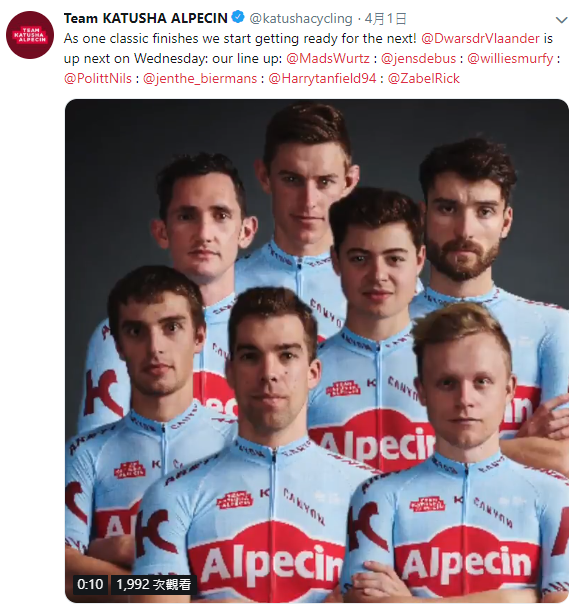Click the blue verified badge icon

pos(238,17)
